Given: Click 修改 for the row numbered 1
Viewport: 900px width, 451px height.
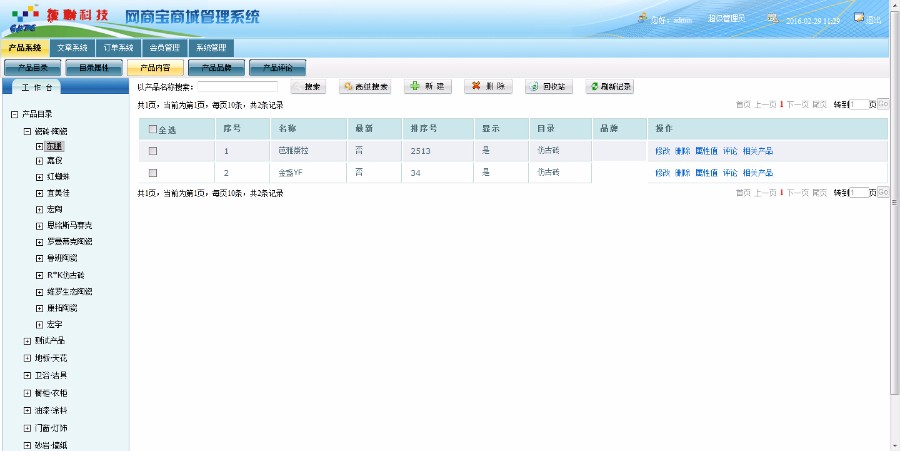Looking at the screenshot, I should pyautogui.click(x=662, y=151).
